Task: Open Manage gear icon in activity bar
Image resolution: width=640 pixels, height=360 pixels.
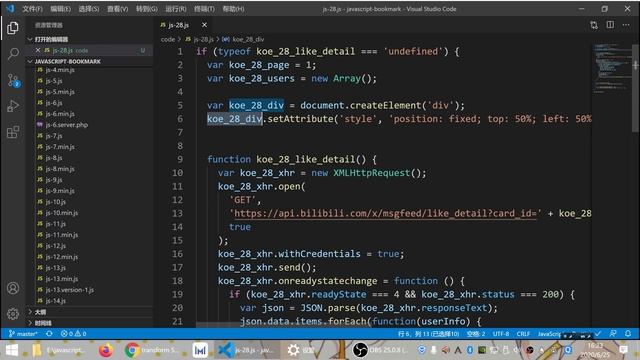Action: (13, 313)
